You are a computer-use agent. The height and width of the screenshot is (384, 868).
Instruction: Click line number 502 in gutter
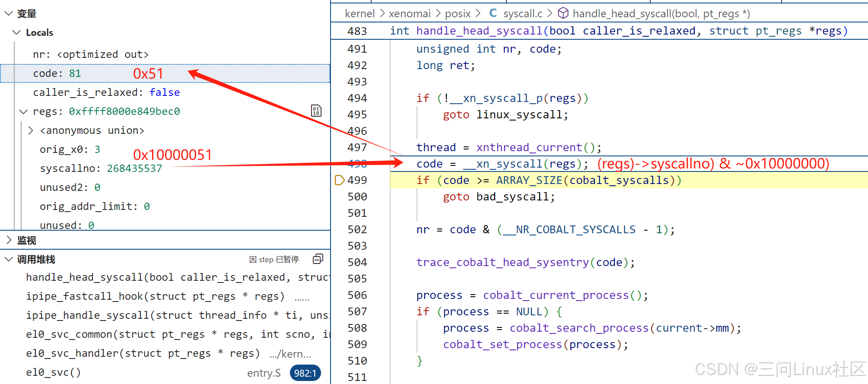357,229
